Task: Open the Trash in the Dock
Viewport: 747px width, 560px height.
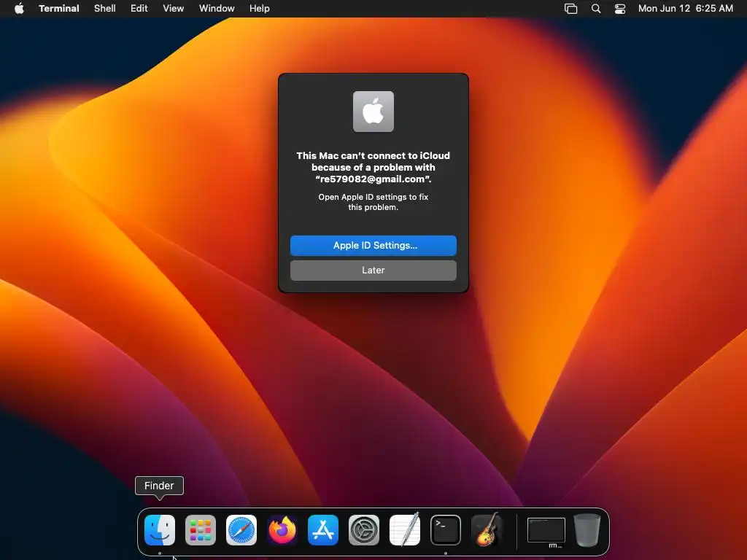Action: [x=587, y=530]
